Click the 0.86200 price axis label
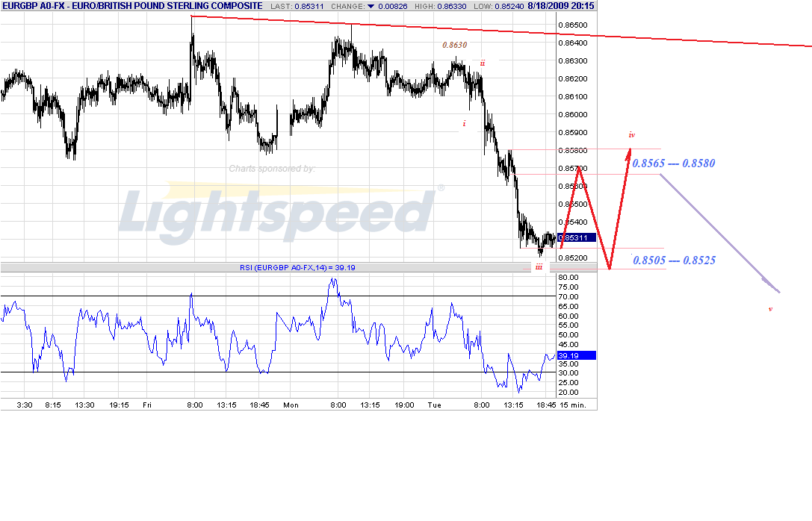This screenshot has height=521, width=812. (573, 78)
